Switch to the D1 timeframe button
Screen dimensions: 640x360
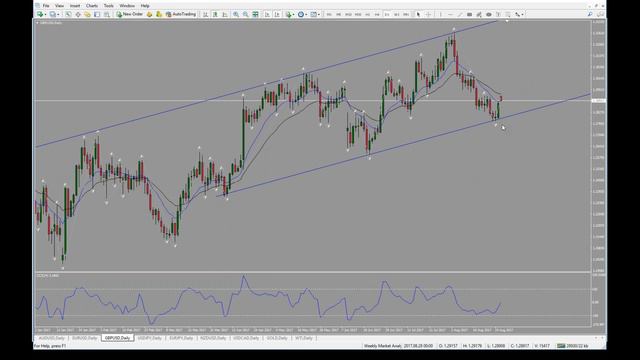click(387, 14)
